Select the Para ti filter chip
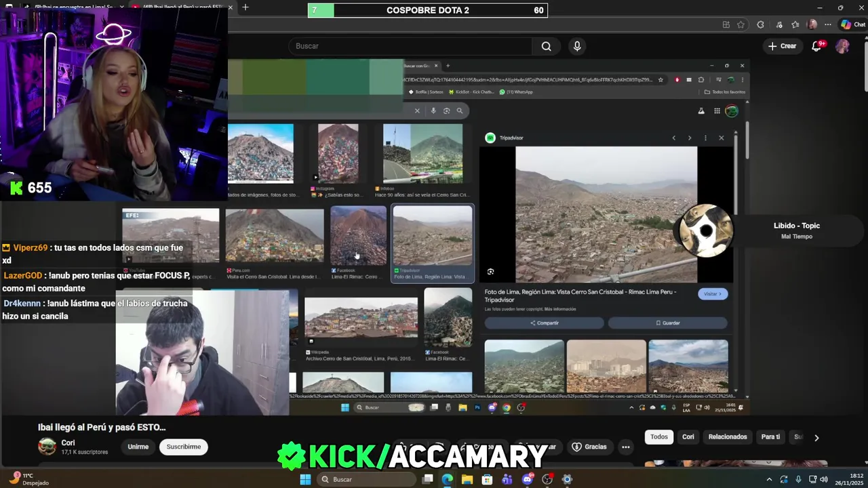868x488 pixels. 770,437
